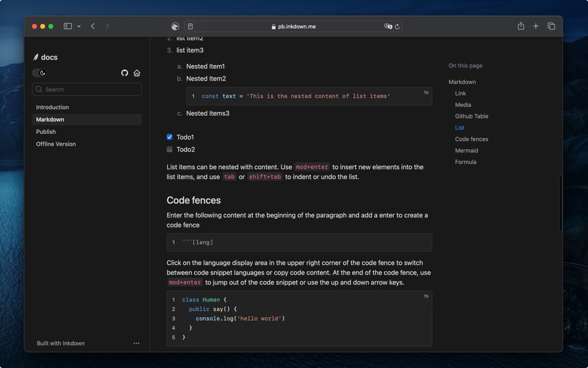Jump to Code fences in page outline
588x368 pixels.
pos(472,139)
